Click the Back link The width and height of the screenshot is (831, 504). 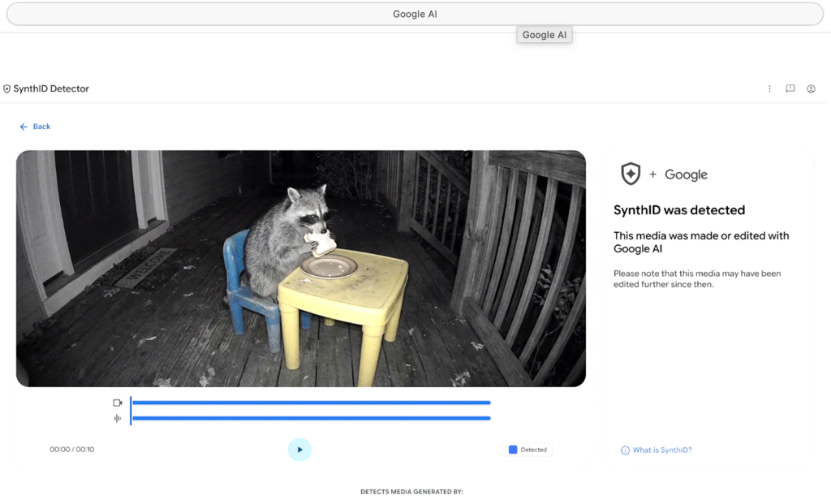coord(35,127)
